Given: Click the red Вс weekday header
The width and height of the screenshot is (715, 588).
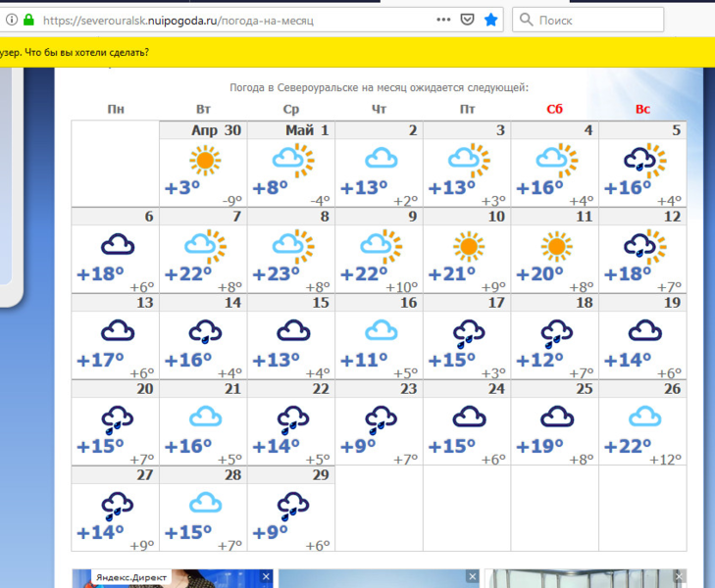Looking at the screenshot, I should tap(642, 110).
